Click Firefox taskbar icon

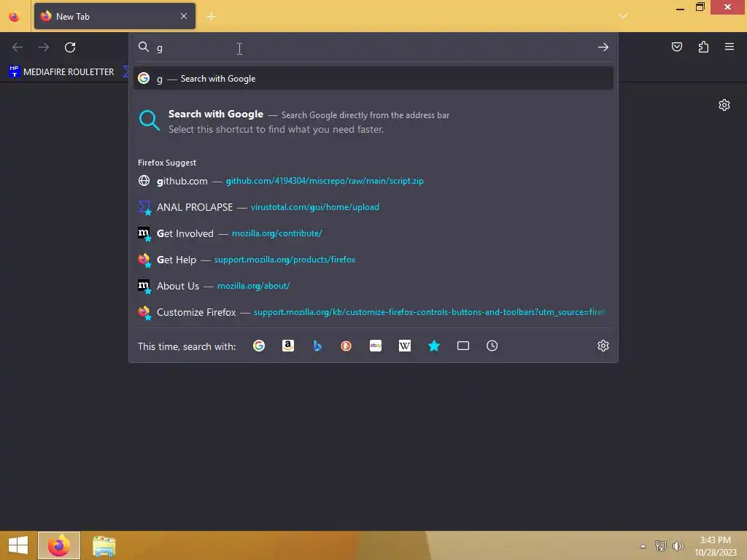59,545
